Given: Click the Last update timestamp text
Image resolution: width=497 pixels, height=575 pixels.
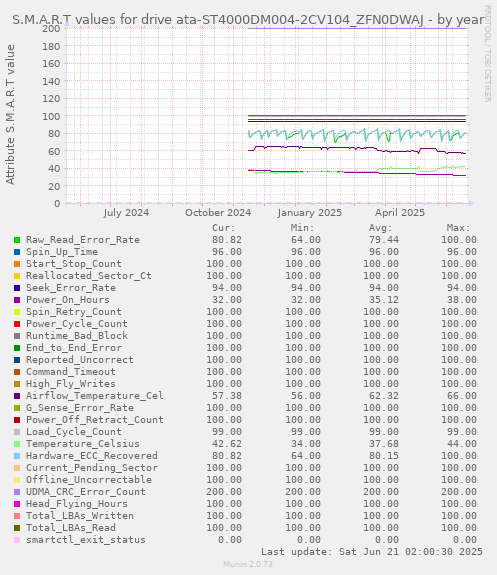Looking at the screenshot, I should (x=372, y=552).
